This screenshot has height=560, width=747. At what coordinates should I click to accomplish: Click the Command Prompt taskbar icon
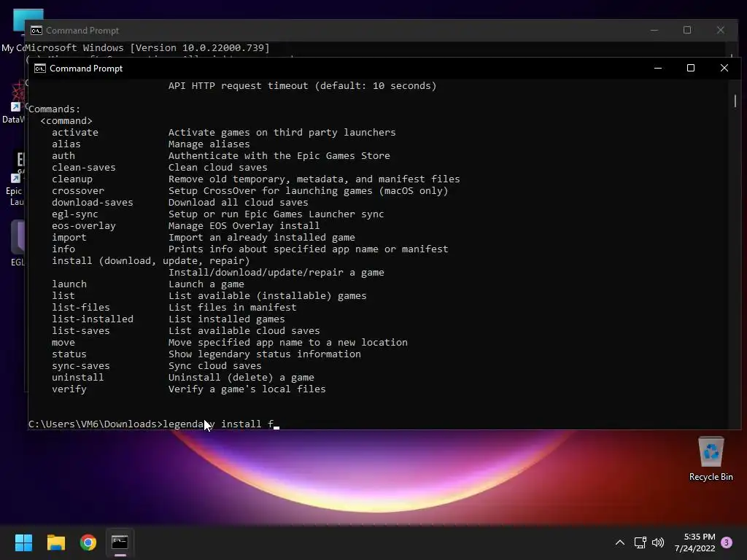point(120,542)
